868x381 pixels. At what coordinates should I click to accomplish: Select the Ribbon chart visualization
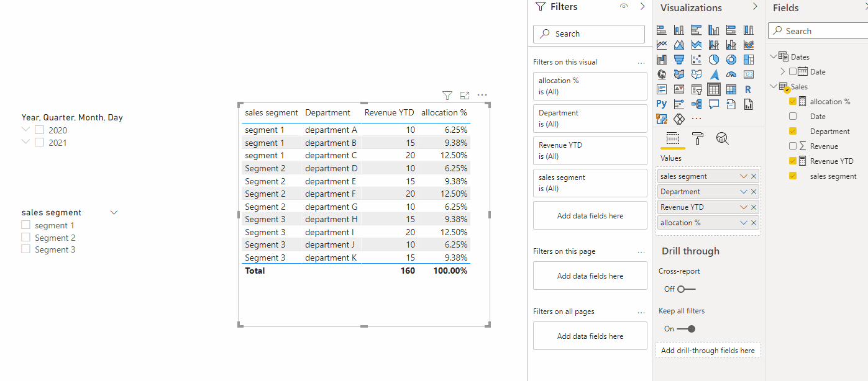tap(749, 45)
